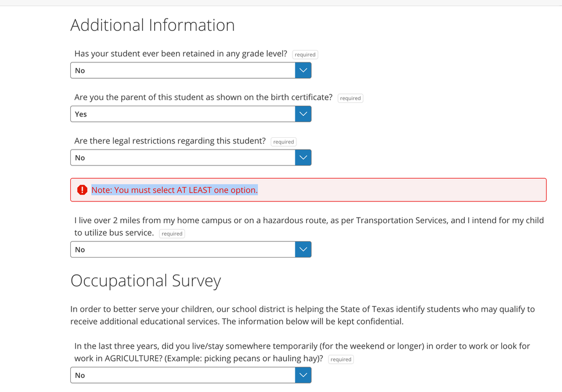Click the blue chevron on the grade retention dropdown
The image size is (562, 392).
(303, 70)
